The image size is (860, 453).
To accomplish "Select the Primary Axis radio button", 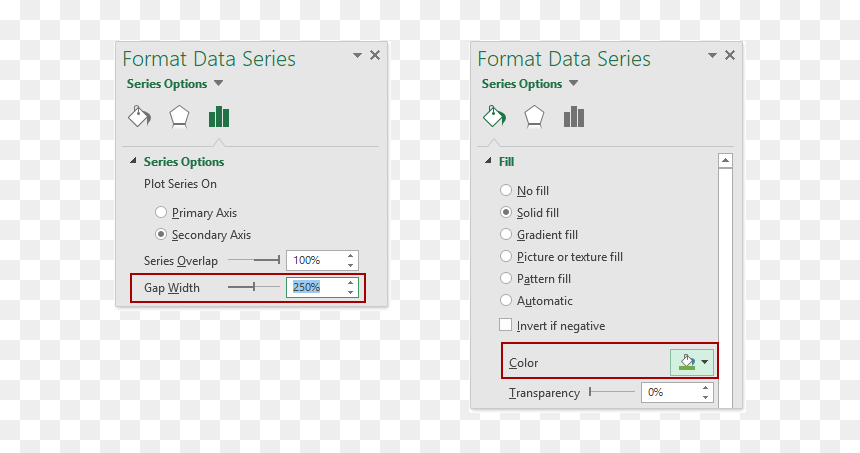I will point(161,212).
